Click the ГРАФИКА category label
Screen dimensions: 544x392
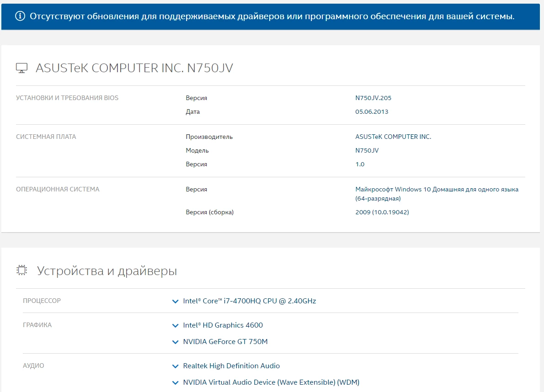[x=37, y=325]
